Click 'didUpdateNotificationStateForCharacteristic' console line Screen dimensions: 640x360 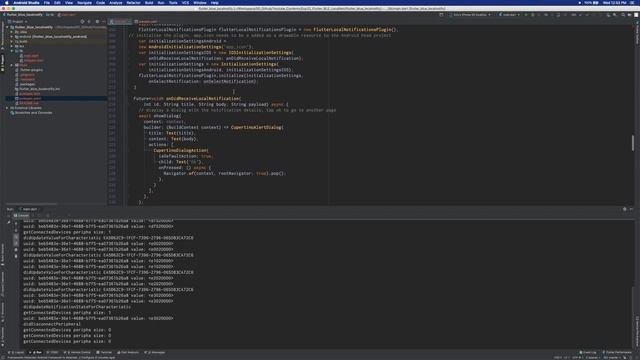click(x=77, y=307)
